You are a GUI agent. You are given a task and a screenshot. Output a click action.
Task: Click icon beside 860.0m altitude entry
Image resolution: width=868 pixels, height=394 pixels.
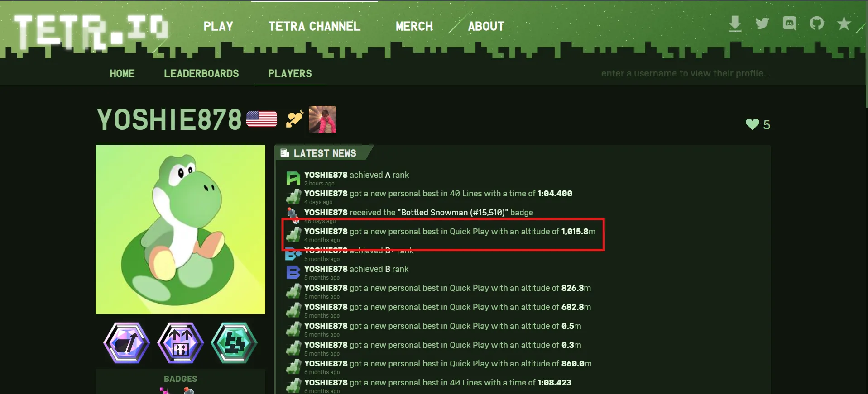pyautogui.click(x=293, y=367)
